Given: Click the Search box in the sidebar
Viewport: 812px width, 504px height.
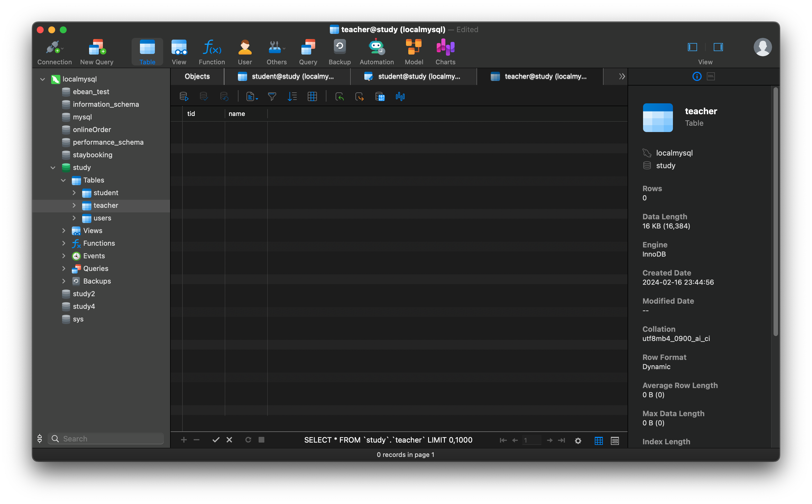Looking at the screenshot, I should (x=105, y=439).
